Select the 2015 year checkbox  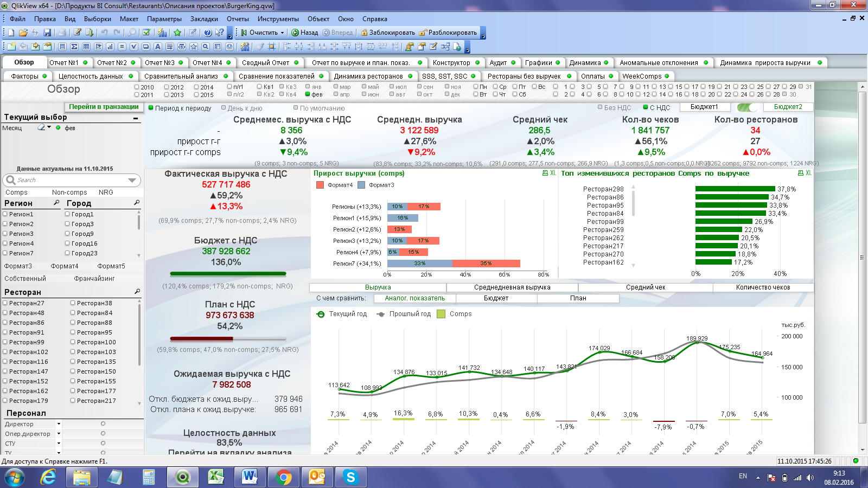(197, 95)
